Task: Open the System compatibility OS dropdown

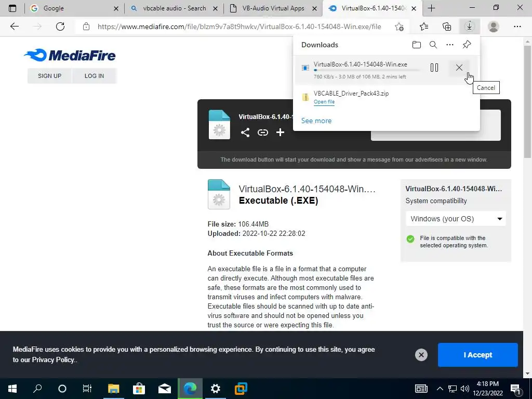Action: click(x=456, y=219)
